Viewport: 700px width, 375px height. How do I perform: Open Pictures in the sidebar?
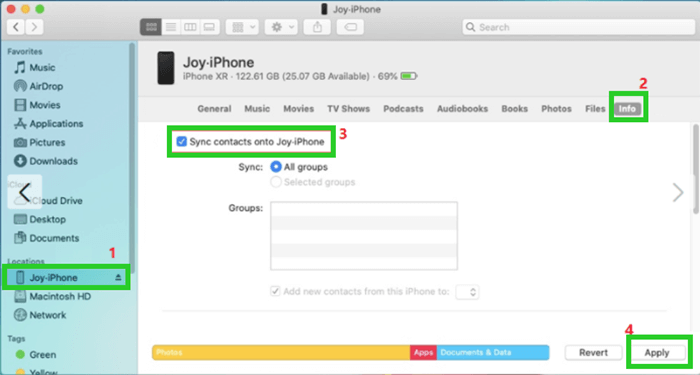[x=39, y=142]
